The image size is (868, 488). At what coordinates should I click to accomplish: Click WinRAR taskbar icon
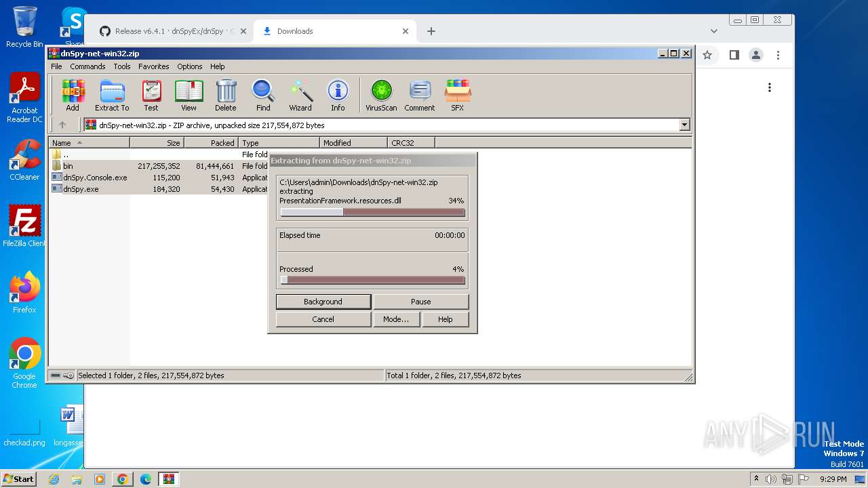169,479
